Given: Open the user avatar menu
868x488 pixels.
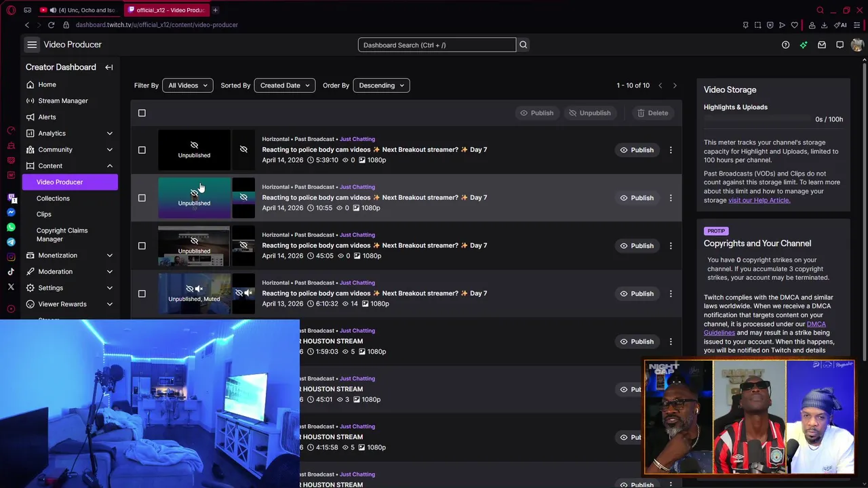Looking at the screenshot, I should click(857, 45).
